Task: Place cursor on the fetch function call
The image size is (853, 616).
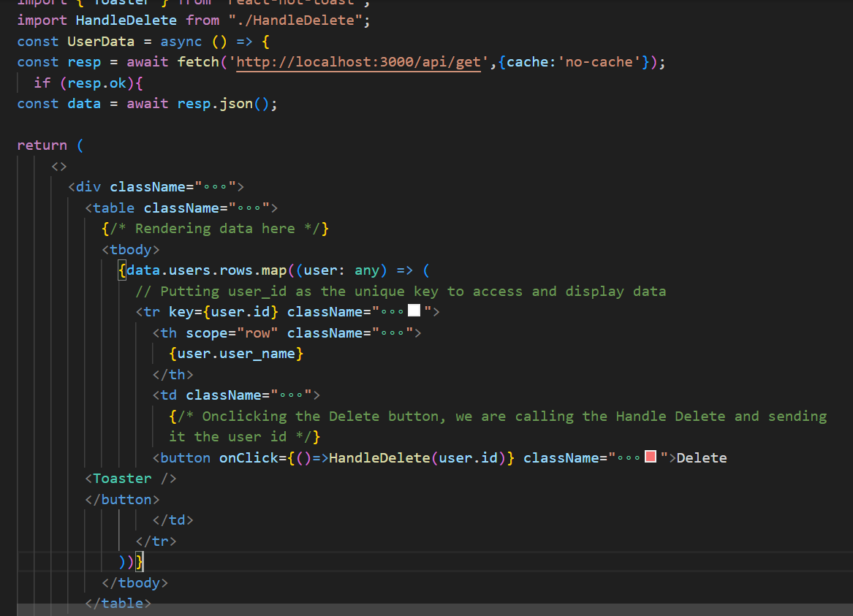Action: click(197, 62)
